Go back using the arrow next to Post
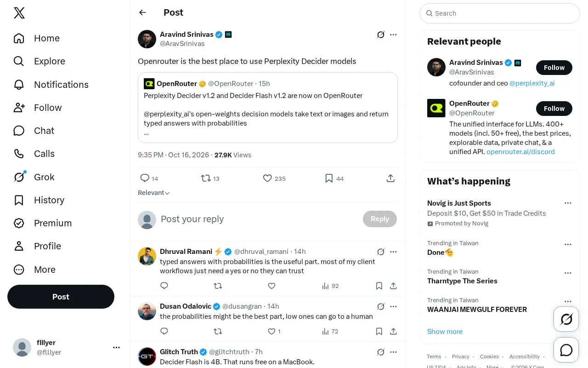This screenshot has width=588, height=368. click(x=142, y=12)
